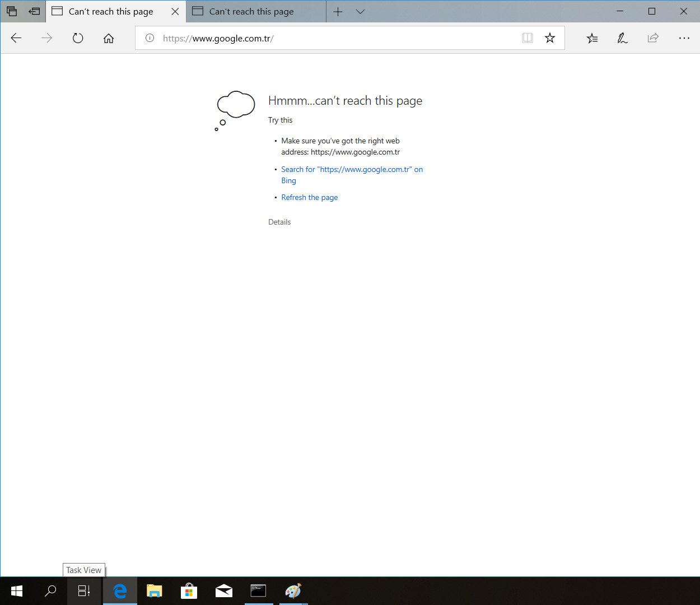Open the Settings and more menu

coord(684,38)
